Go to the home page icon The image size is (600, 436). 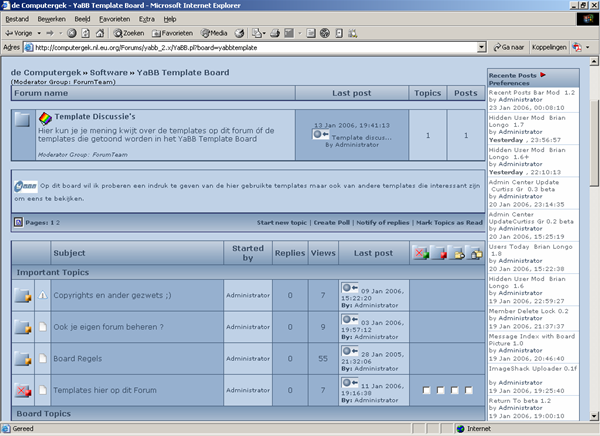pyautogui.click(x=100, y=33)
